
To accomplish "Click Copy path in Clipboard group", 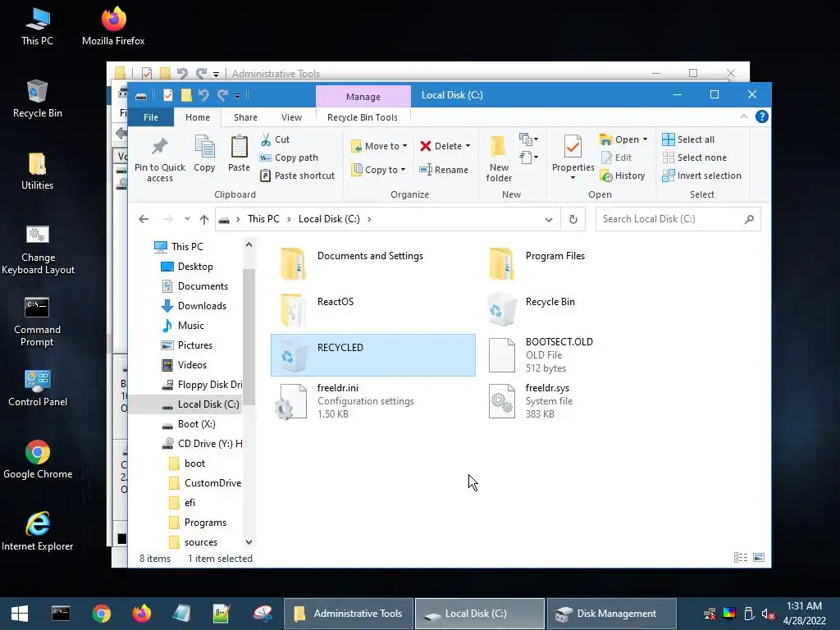I will [290, 157].
